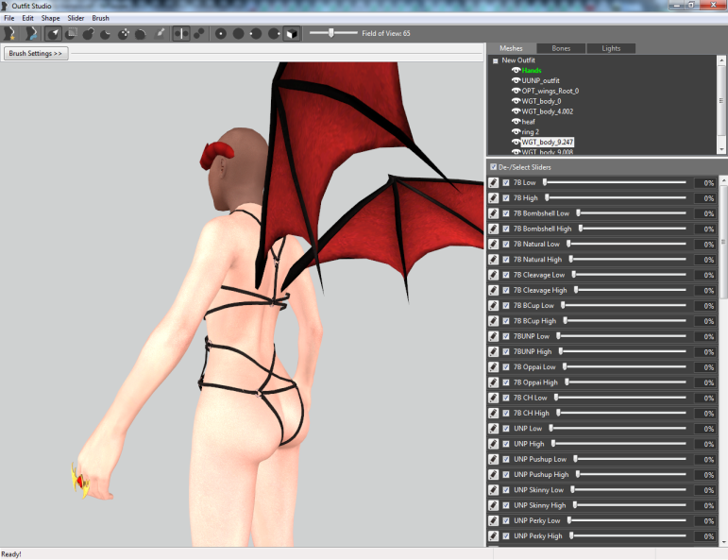
Task: Click edit pencil icon for 7B Low slider
Action: coord(494,183)
